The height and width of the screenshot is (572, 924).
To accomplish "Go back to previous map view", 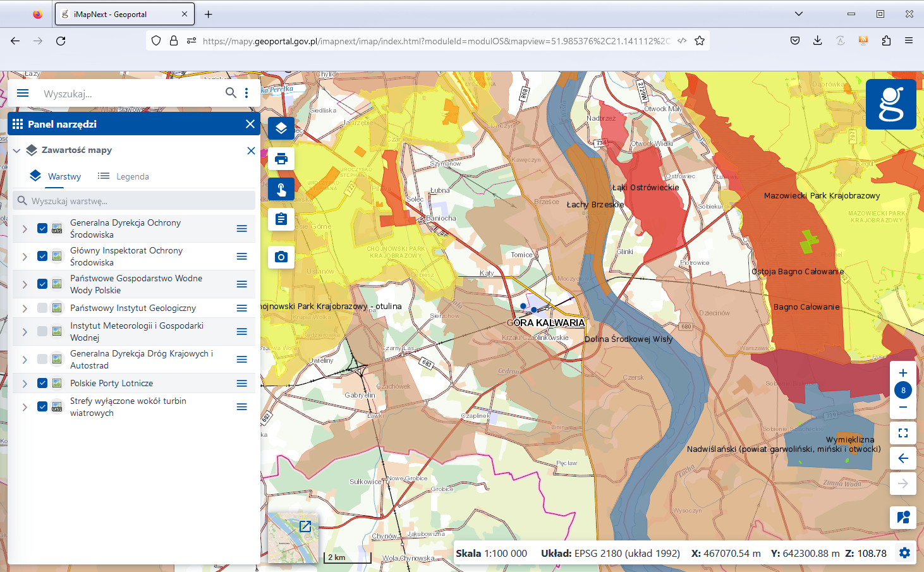I will (903, 458).
